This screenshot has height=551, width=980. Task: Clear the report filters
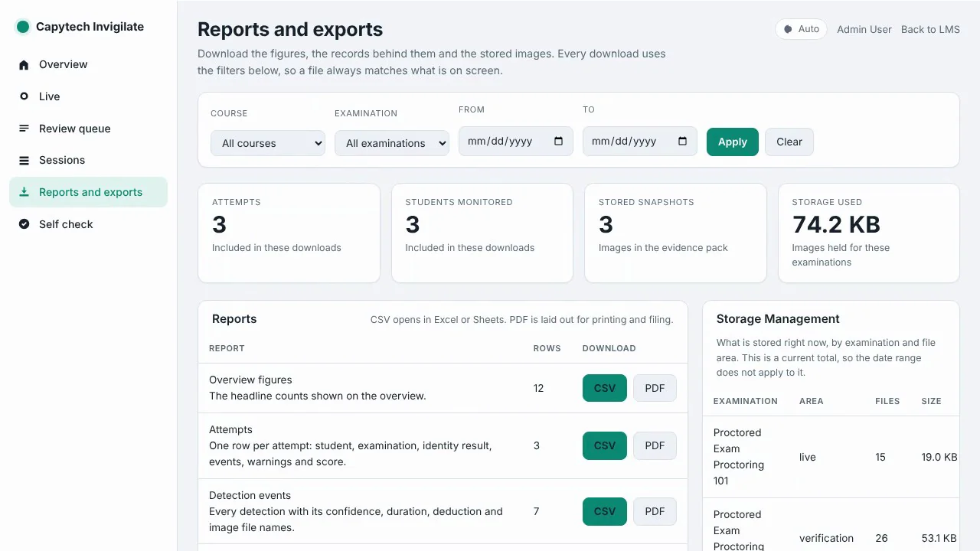pos(789,142)
